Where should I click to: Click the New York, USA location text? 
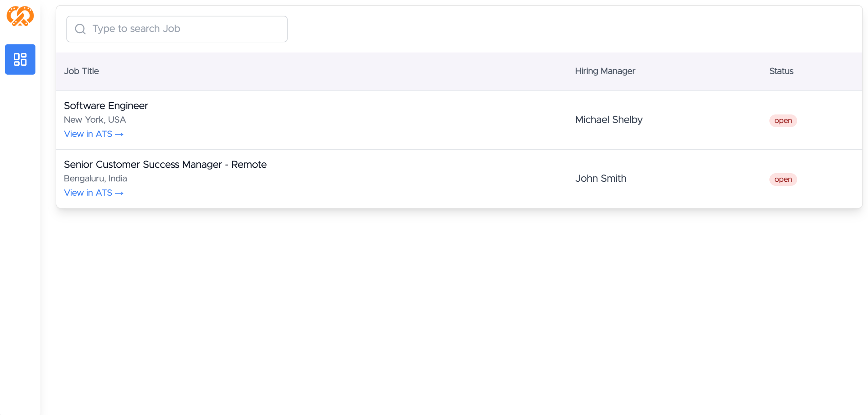95,120
